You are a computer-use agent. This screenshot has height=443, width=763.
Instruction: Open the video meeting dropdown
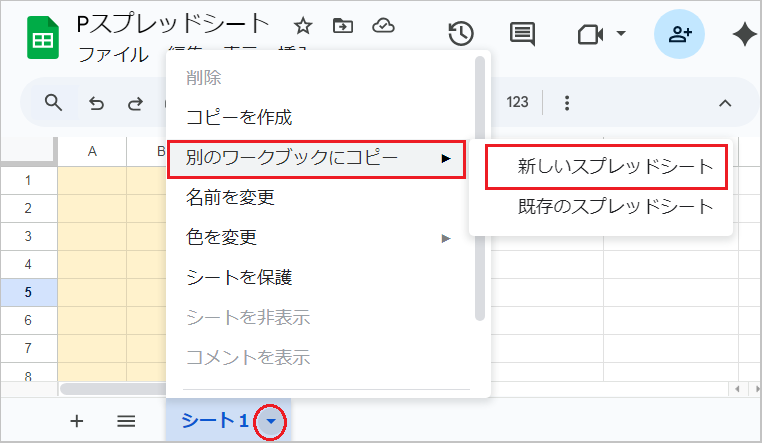602,34
